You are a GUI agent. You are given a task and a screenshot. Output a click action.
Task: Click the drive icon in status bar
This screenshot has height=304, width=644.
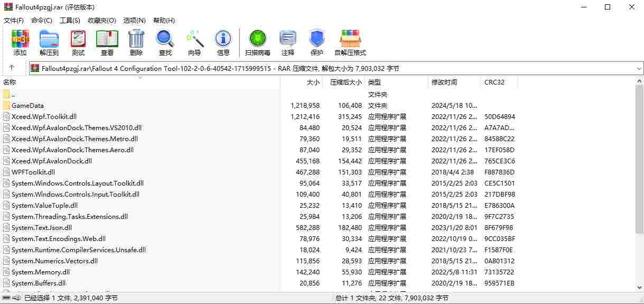pyautogui.click(x=7, y=298)
